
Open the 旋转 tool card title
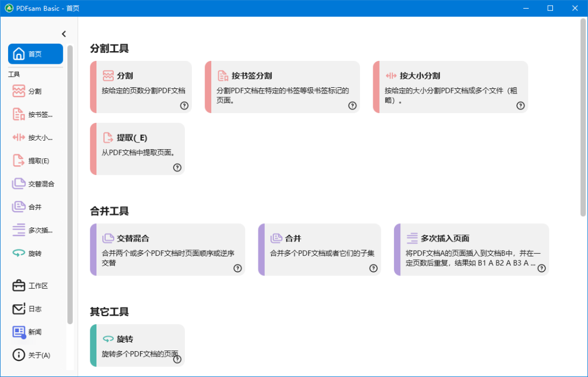pyautogui.click(x=125, y=339)
